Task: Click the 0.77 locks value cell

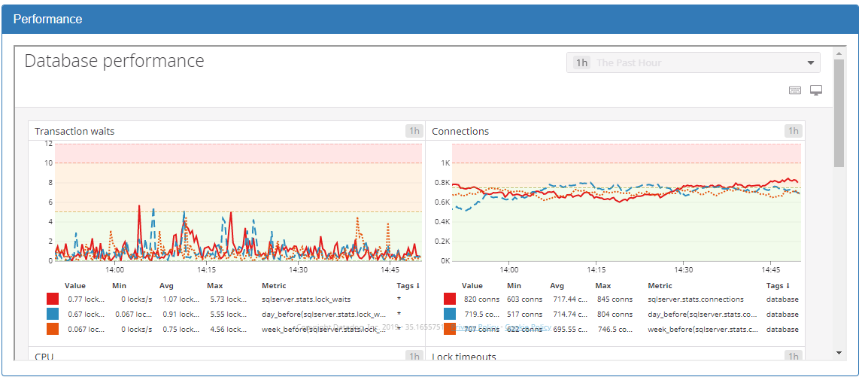Action: point(86,299)
